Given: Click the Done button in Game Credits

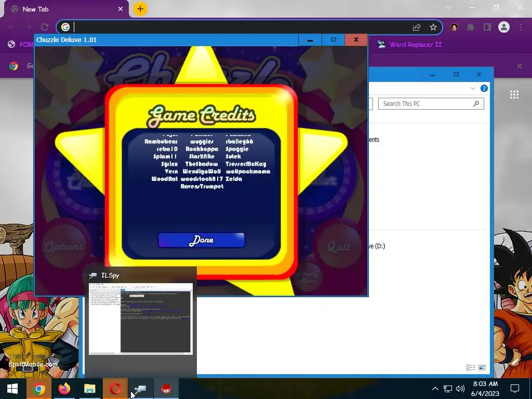Looking at the screenshot, I should (201, 240).
